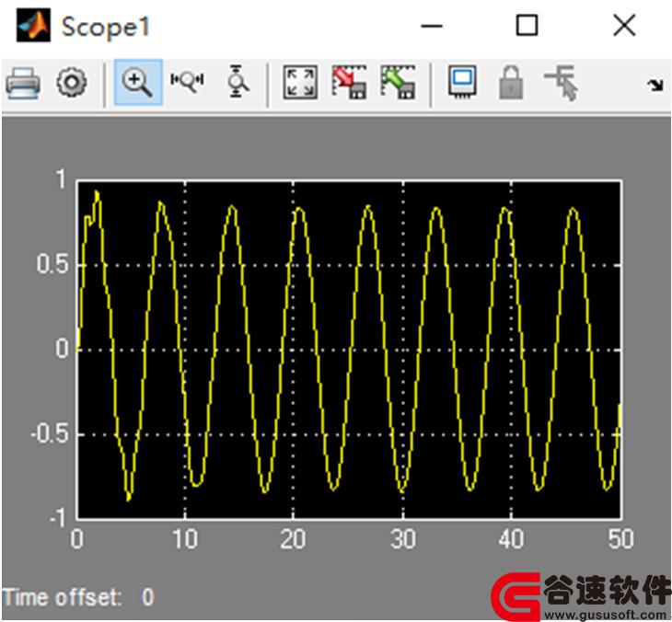Close the Scope1 window
The width and height of the screenshot is (672, 622).
click(624, 25)
